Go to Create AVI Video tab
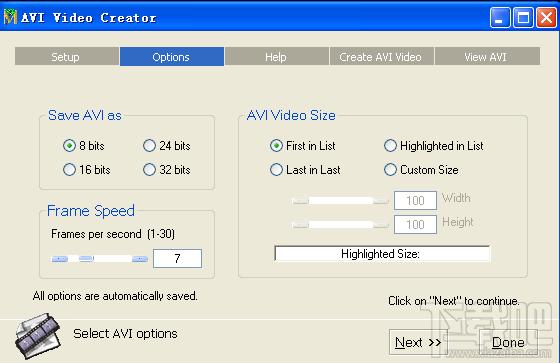The image size is (560, 363). click(x=381, y=57)
